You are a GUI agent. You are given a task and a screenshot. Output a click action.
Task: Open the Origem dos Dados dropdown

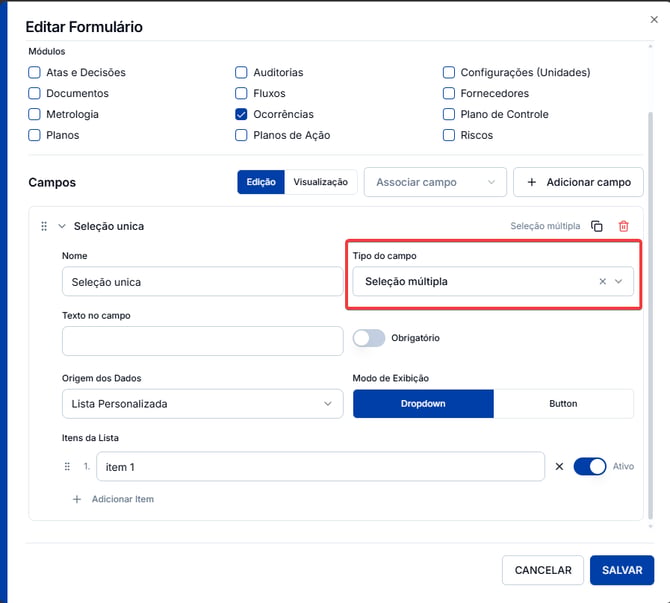[x=203, y=403]
